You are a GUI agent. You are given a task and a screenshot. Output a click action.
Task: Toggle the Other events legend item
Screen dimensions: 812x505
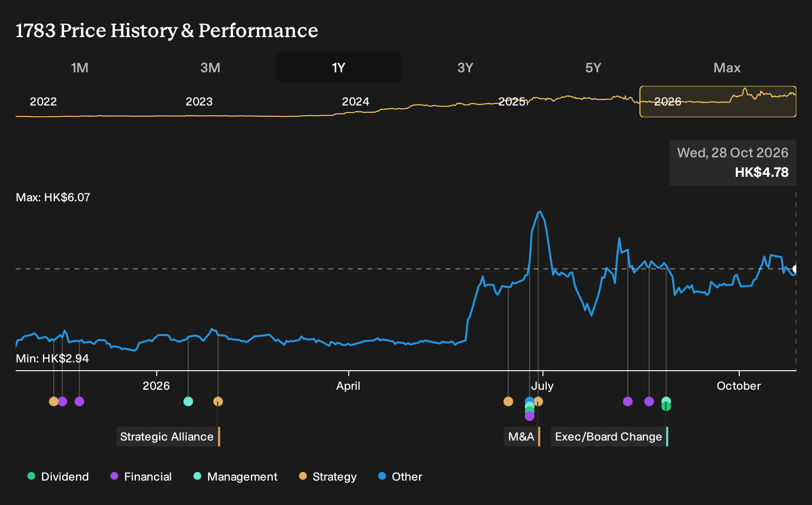click(x=400, y=477)
